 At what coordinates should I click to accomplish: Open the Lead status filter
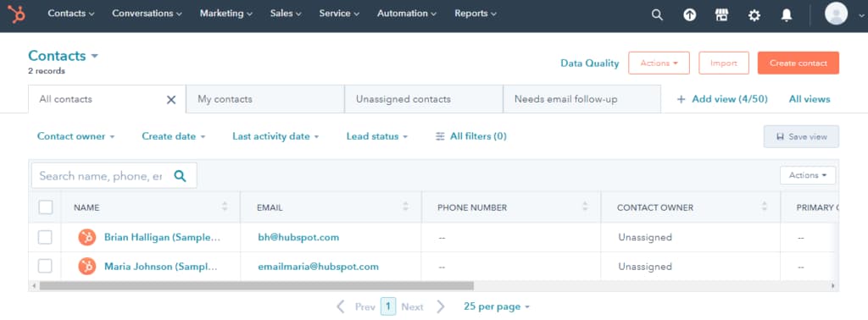click(x=377, y=136)
